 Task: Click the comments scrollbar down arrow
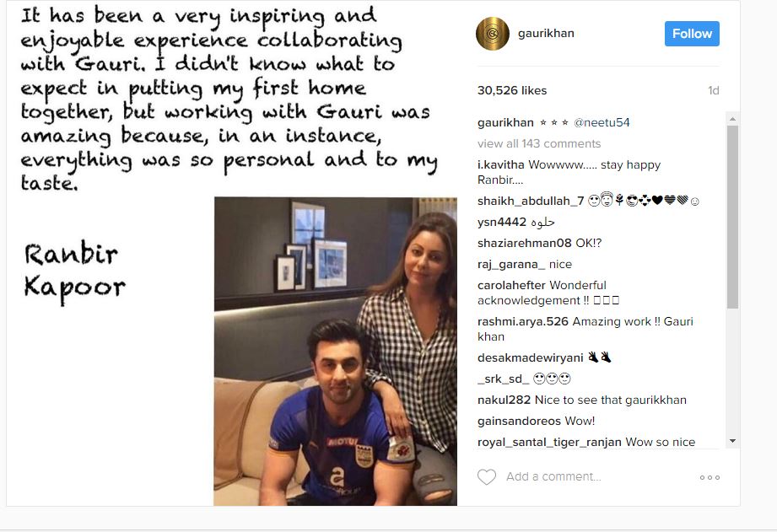click(732, 441)
